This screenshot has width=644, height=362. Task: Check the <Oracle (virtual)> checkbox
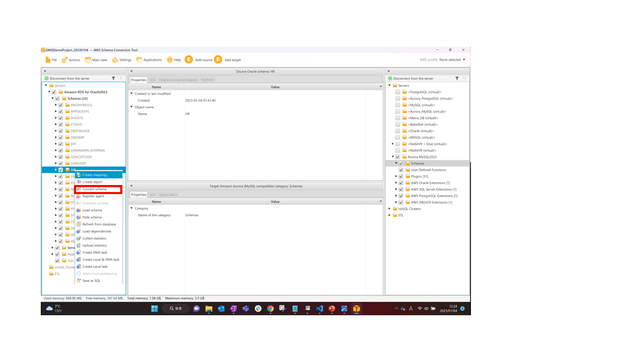(x=397, y=131)
